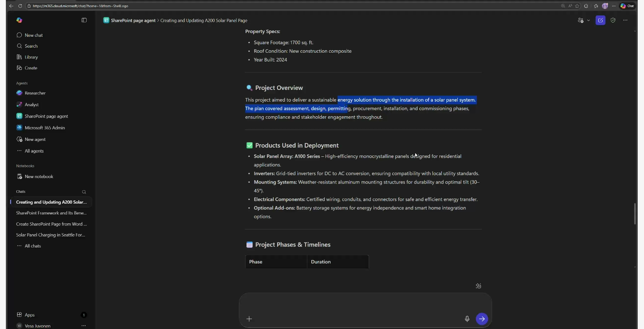Search chats using the Chats magnifier icon
Viewport: 644px width, 329px height.
(84, 192)
